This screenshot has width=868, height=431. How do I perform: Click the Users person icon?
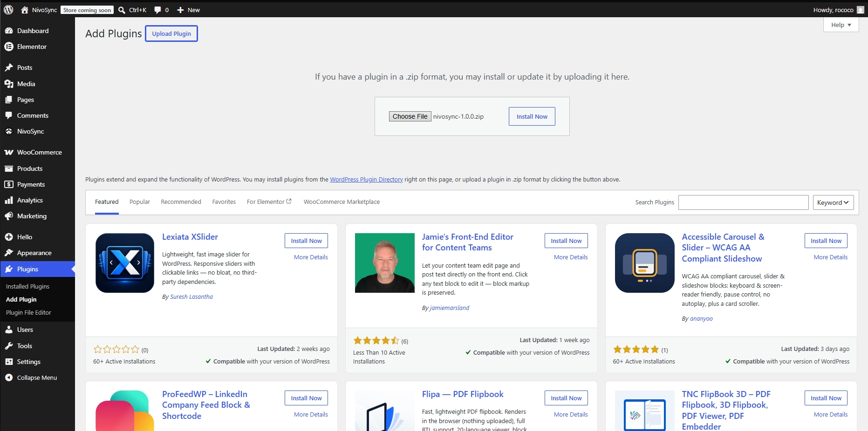[9, 330]
